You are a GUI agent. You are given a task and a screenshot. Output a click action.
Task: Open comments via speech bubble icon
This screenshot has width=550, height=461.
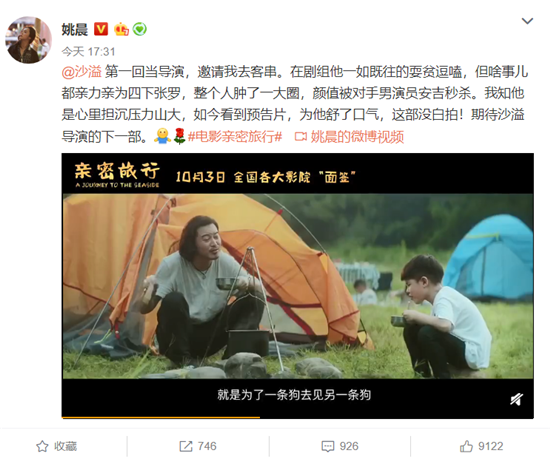click(x=328, y=446)
